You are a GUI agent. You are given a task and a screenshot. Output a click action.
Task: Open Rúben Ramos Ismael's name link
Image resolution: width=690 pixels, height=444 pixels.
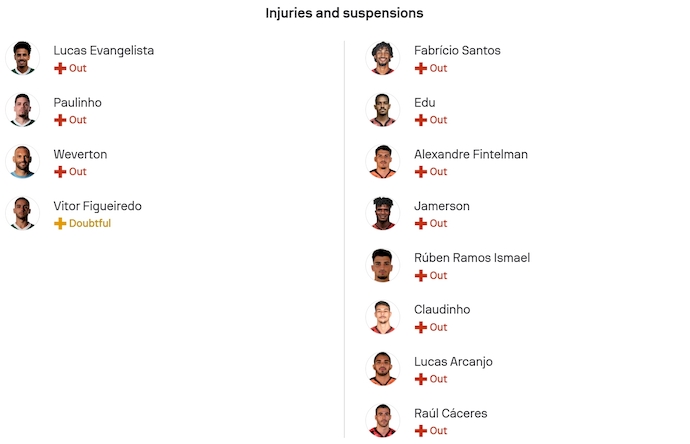pos(471,258)
